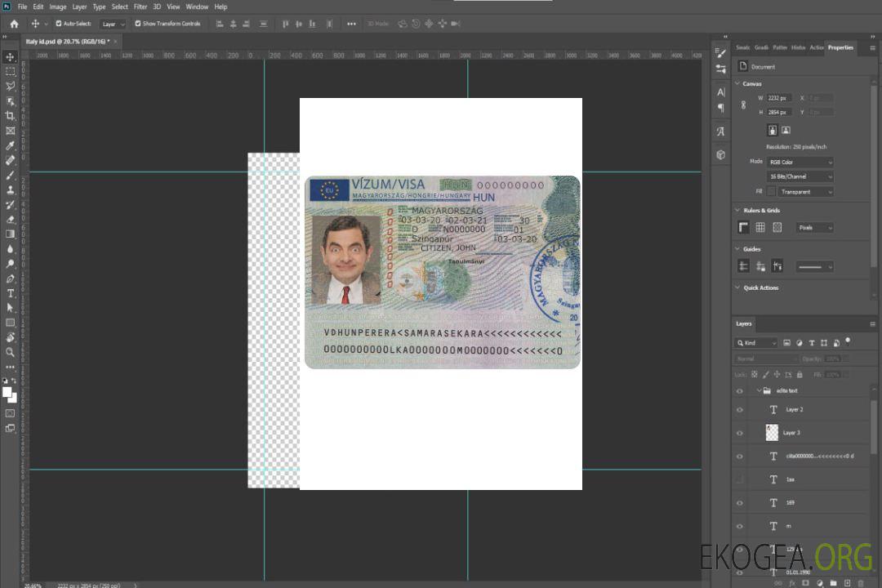
Task: Toggle Show Transform Controls checkbox
Action: click(138, 24)
